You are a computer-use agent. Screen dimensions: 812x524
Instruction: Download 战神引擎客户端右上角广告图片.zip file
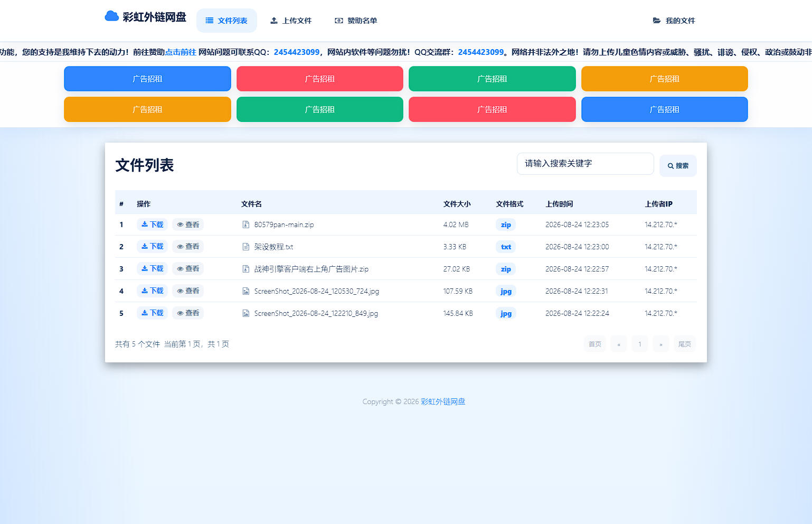pyautogui.click(x=153, y=268)
